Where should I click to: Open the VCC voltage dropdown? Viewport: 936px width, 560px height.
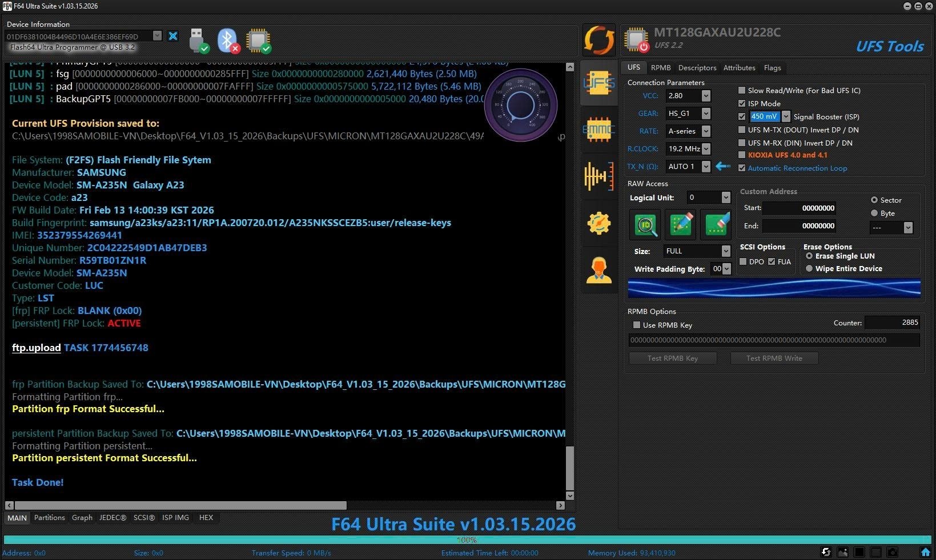click(706, 96)
